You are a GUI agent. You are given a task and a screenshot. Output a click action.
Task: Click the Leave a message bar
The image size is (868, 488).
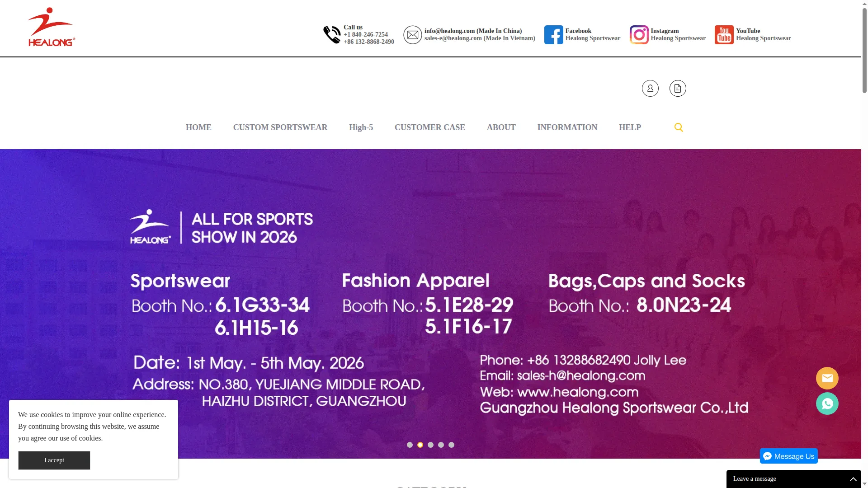(794, 479)
